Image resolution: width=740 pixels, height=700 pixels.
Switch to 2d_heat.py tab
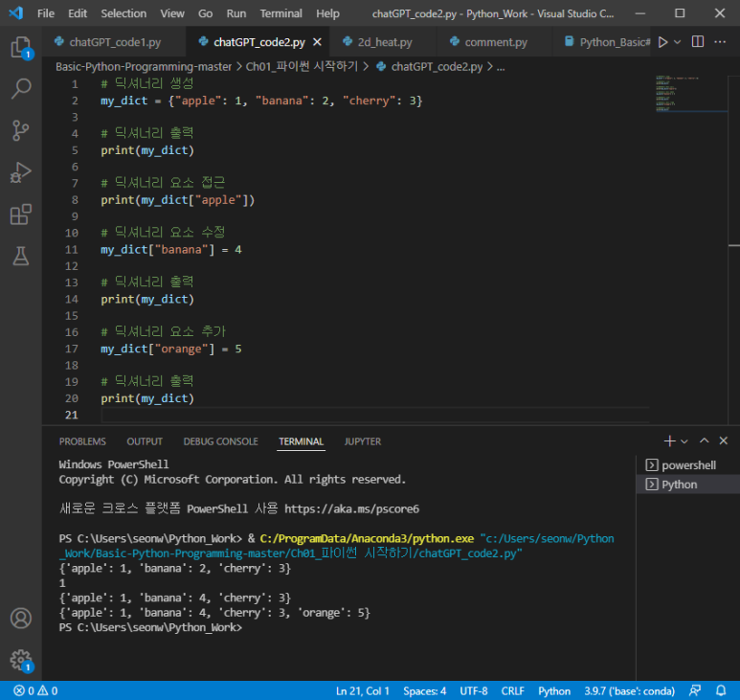tap(383, 42)
